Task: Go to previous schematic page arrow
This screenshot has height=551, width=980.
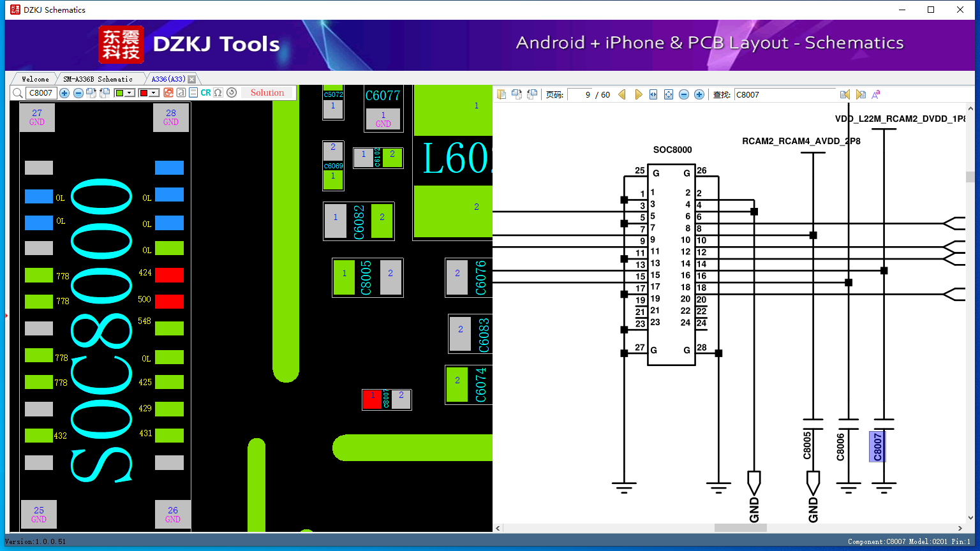Action: tap(622, 95)
